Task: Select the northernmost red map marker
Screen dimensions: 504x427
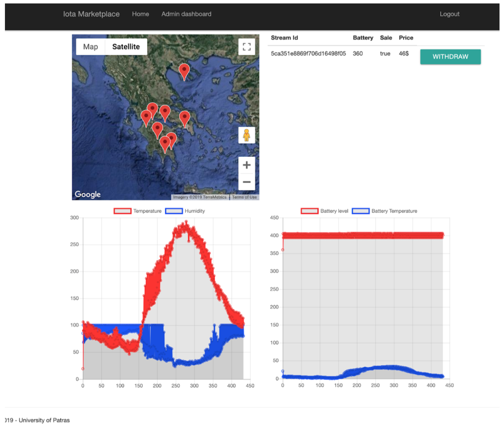Action: [184, 70]
